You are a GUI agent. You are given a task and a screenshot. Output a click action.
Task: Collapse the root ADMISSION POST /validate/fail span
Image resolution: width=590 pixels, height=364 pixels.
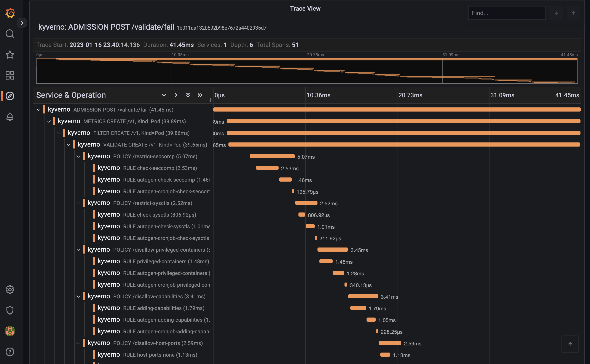(39, 110)
